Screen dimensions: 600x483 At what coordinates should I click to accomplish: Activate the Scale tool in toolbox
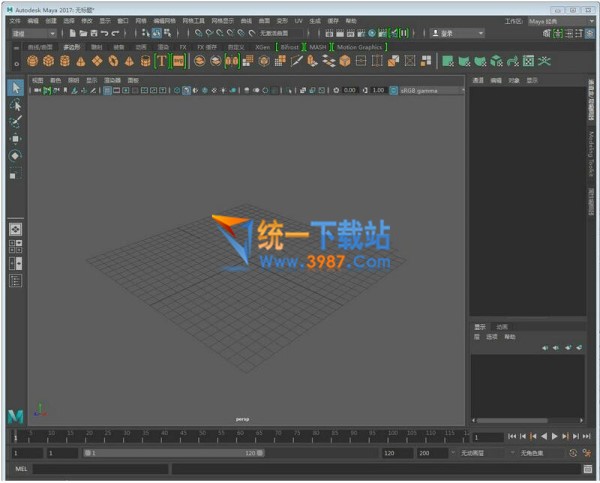[x=15, y=173]
